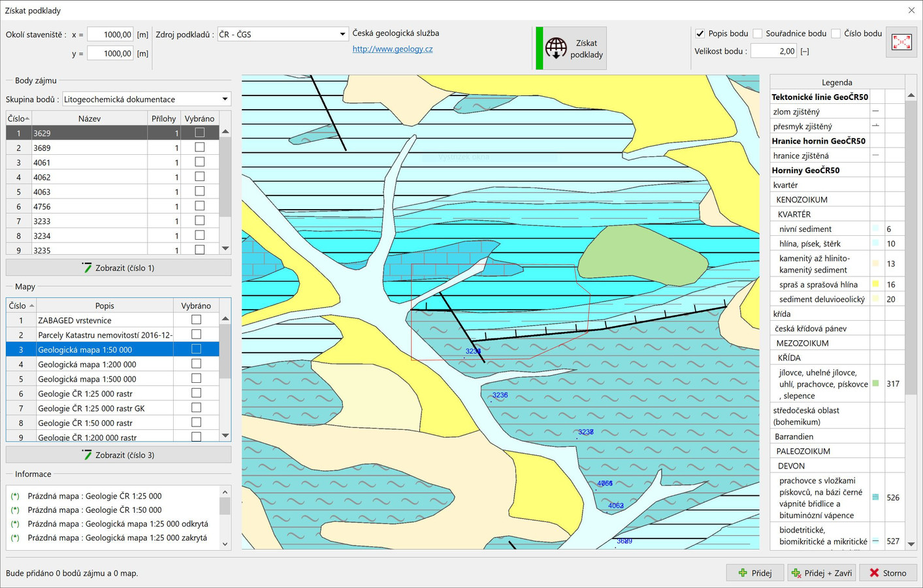Click the yellow spraš legend swatch

(x=875, y=284)
